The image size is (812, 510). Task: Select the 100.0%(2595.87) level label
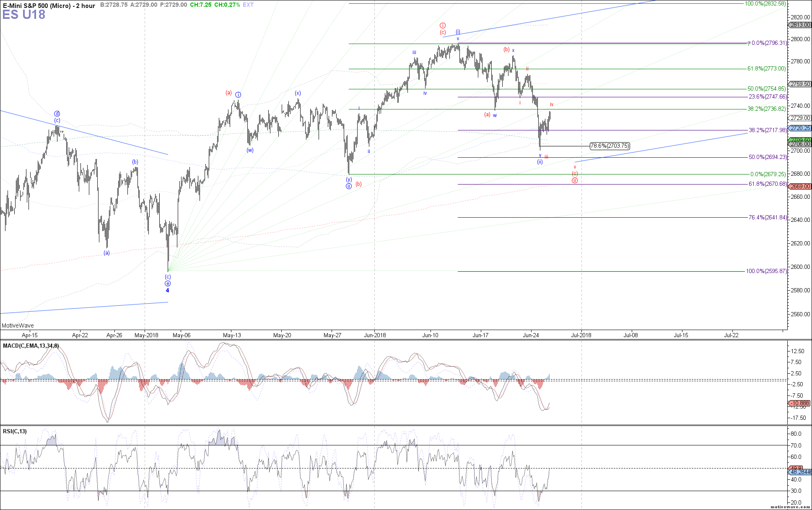click(767, 271)
